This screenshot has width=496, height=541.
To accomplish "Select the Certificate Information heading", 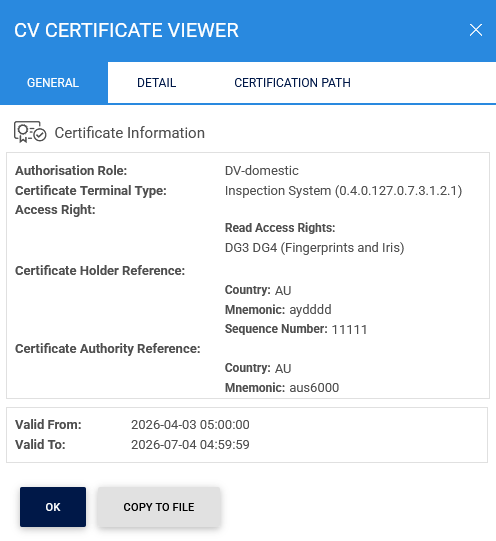I will (130, 133).
